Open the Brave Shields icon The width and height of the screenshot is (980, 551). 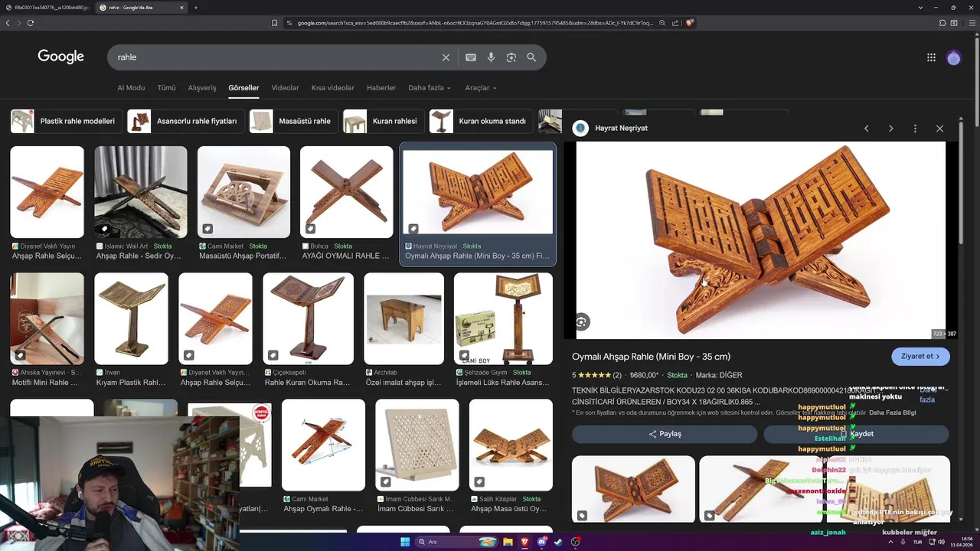(x=689, y=23)
